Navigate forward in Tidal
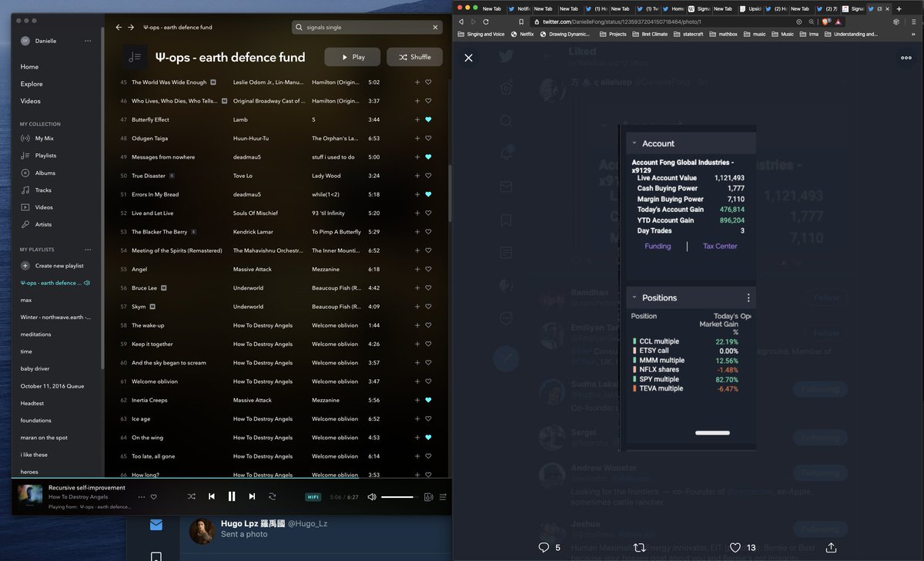The image size is (924, 561). click(x=131, y=27)
